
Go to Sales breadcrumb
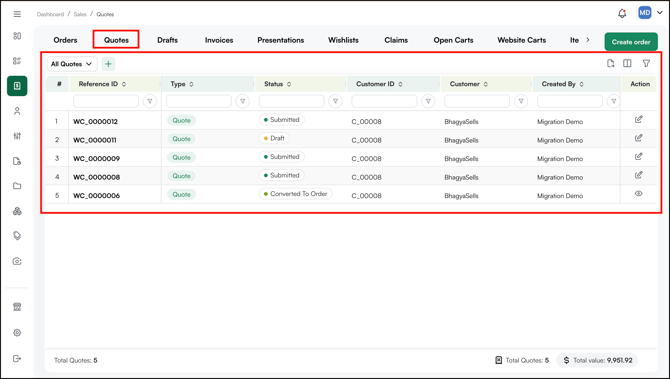point(80,14)
